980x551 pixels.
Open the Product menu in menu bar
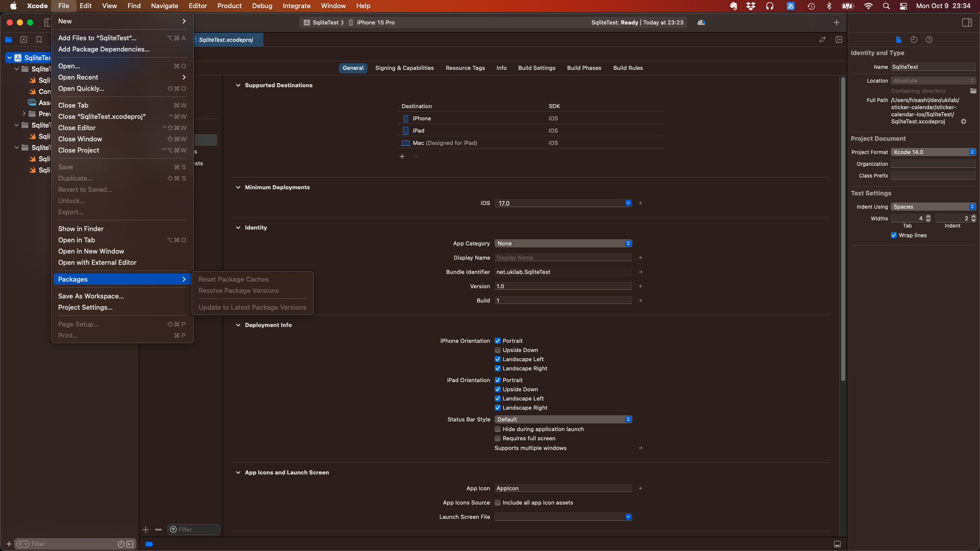pos(229,6)
